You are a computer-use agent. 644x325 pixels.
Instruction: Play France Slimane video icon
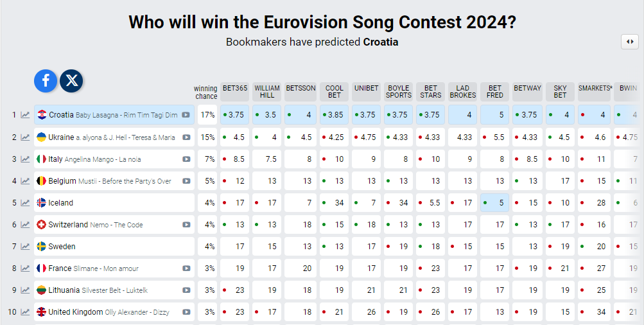tap(186, 268)
